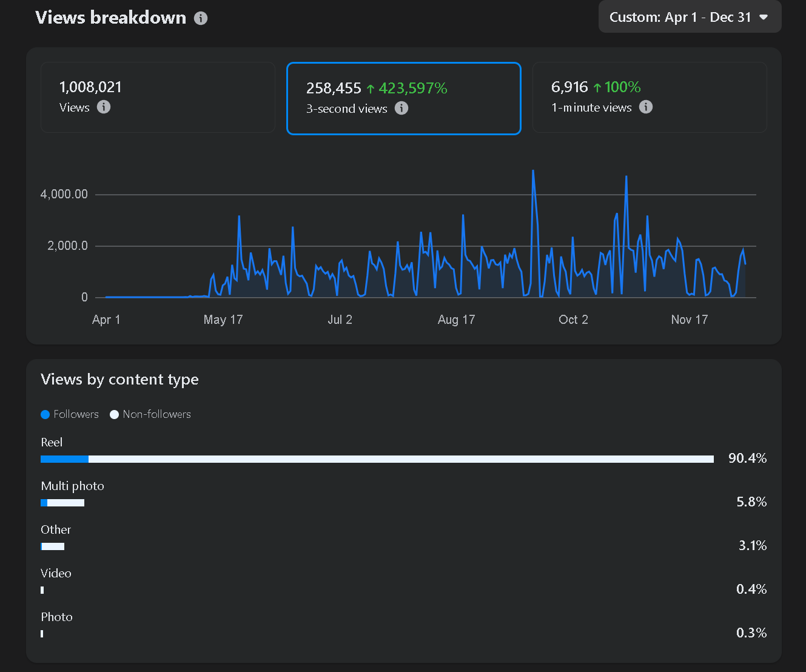Select the 1,008,021 Views metric card

click(x=158, y=97)
